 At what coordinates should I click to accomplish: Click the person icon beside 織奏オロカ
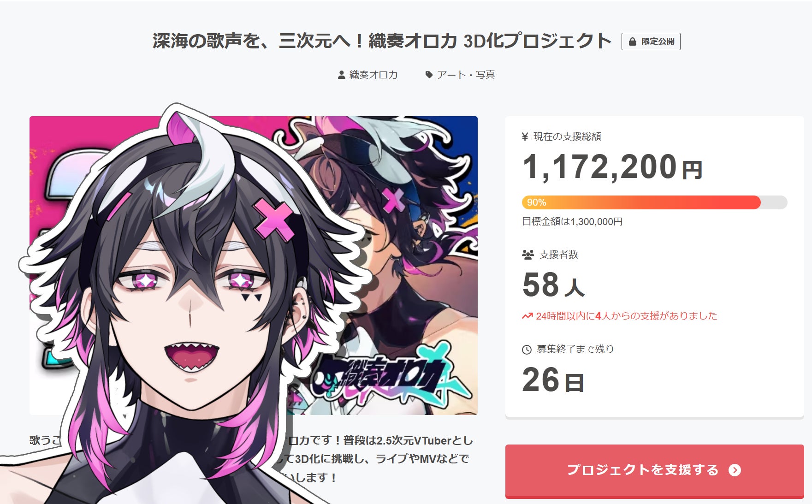coord(341,75)
